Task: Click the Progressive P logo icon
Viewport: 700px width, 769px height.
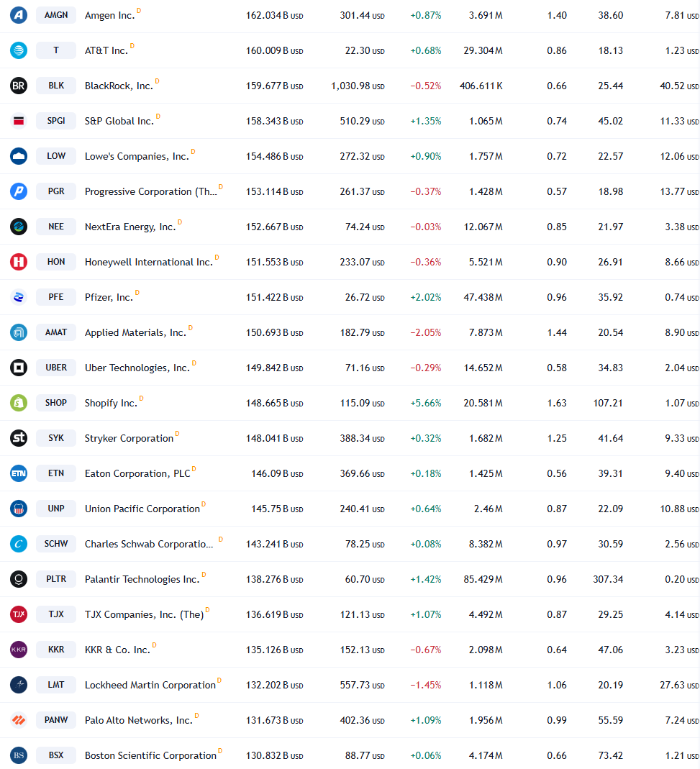Action: click(19, 191)
